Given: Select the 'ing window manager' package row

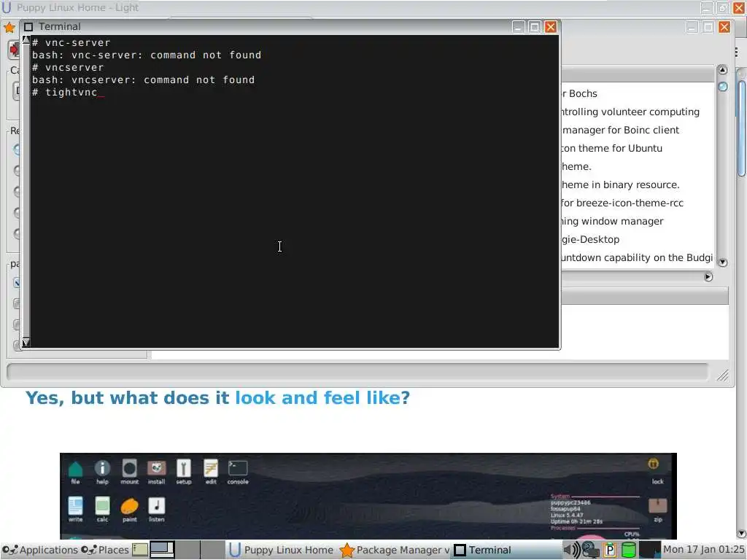Looking at the screenshot, I should (x=638, y=221).
